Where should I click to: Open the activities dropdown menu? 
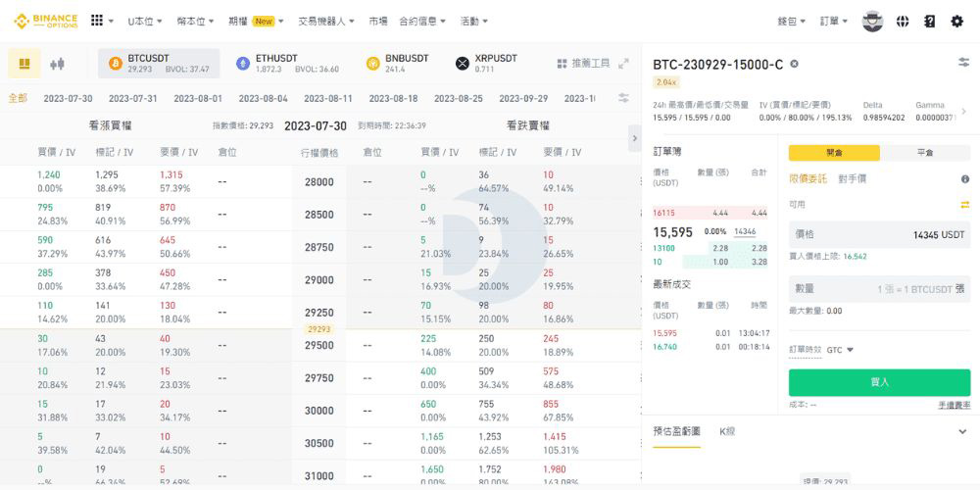coord(473,22)
